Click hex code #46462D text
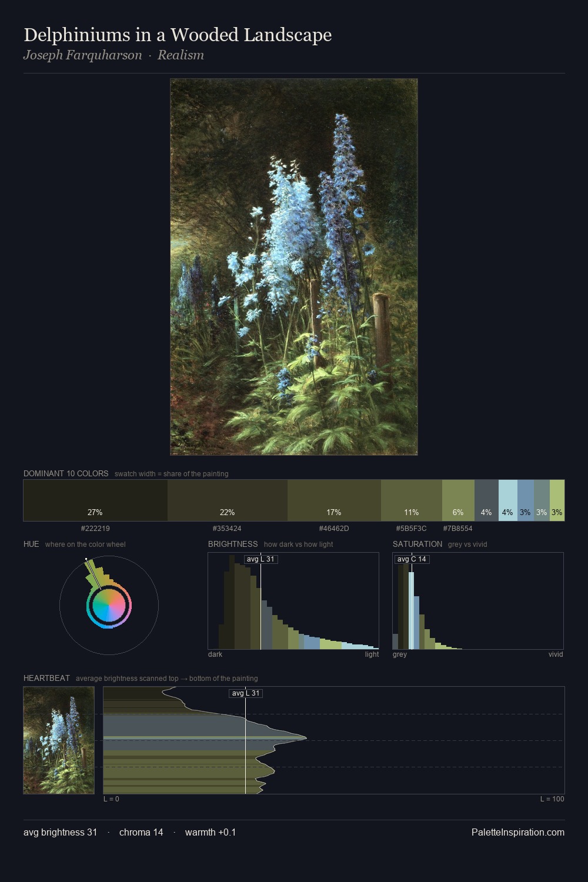 [334, 529]
